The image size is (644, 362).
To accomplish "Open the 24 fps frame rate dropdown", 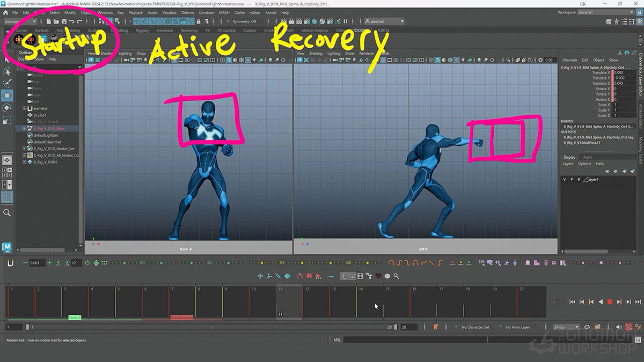I will tap(565, 327).
